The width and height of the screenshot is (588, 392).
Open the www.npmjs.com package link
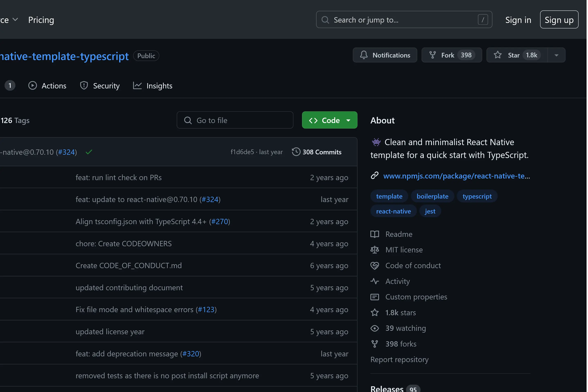coord(456,176)
